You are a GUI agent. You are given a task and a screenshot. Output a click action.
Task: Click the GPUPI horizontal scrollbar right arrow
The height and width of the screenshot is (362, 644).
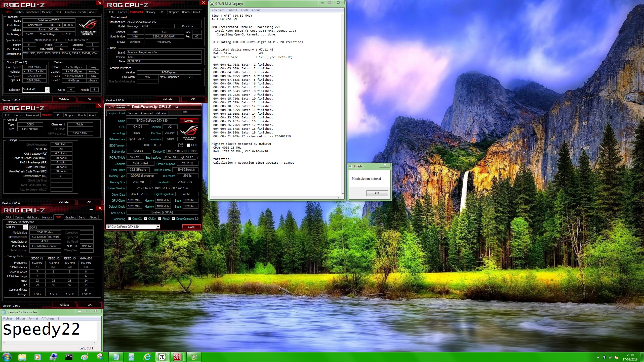[x=338, y=198]
